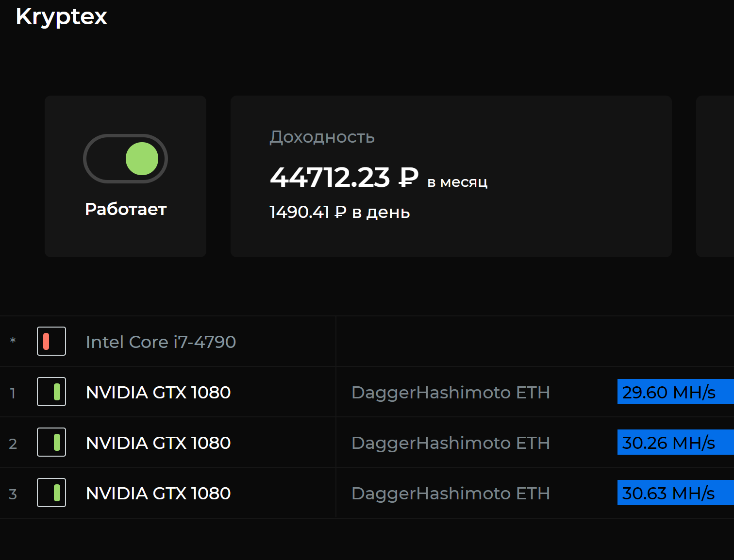The height and width of the screenshot is (560, 734).
Task: Click the 1490.41 ₽ daily income text
Action: click(339, 212)
